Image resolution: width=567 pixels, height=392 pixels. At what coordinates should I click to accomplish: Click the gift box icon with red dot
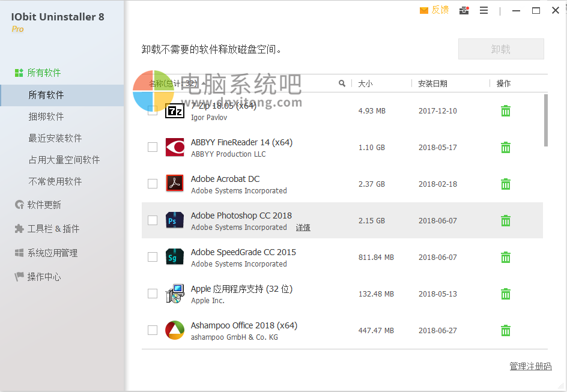coord(464,10)
